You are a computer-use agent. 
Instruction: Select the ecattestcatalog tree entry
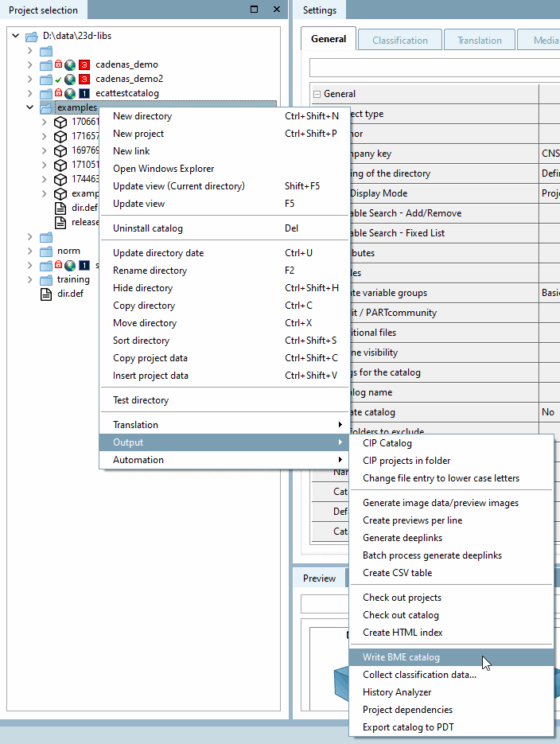click(127, 93)
